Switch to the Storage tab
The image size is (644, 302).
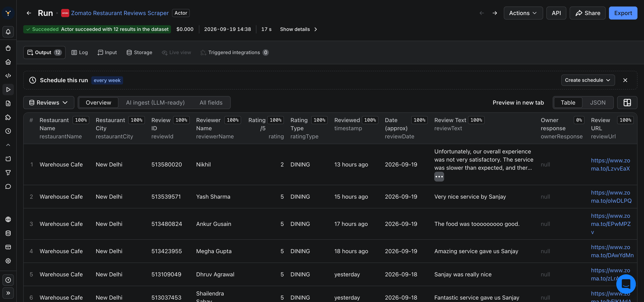[139, 53]
